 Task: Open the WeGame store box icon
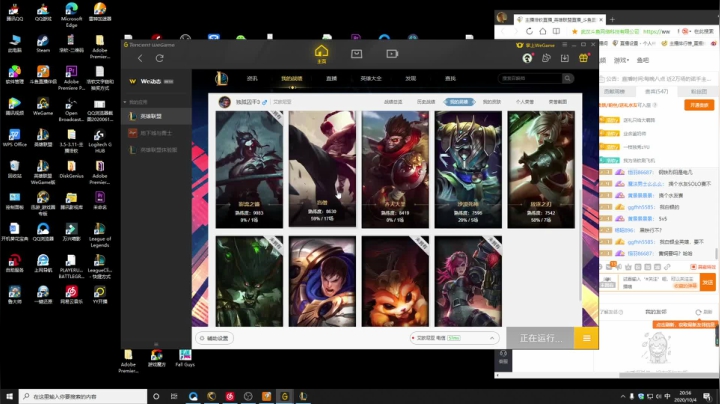(x=356, y=54)
